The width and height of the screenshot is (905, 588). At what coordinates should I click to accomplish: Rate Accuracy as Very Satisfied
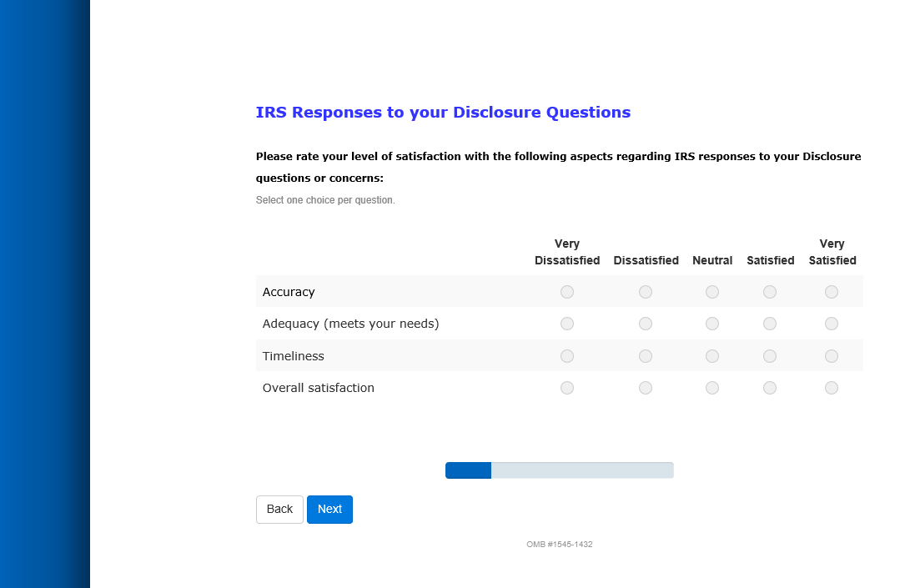coord(832,292)
